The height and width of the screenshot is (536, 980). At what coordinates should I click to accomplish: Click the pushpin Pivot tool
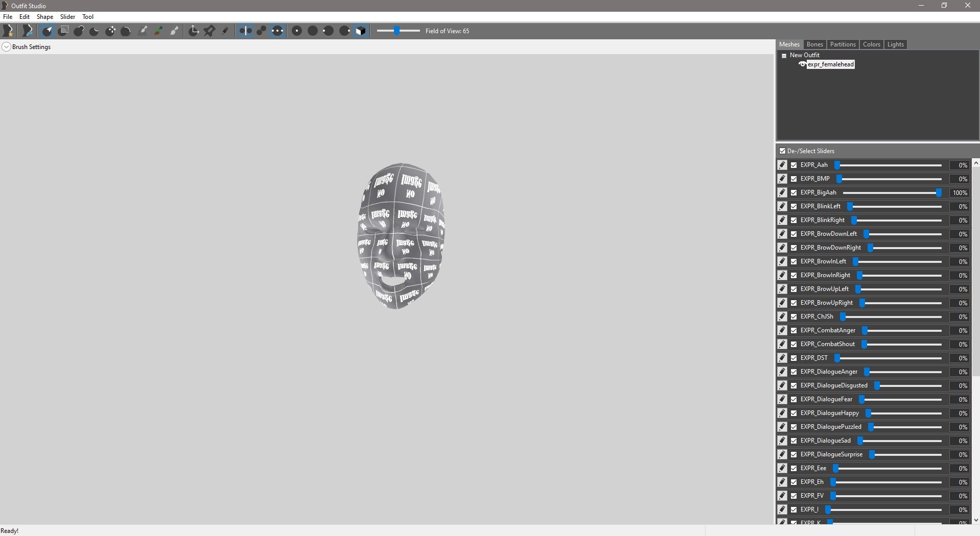209,31
